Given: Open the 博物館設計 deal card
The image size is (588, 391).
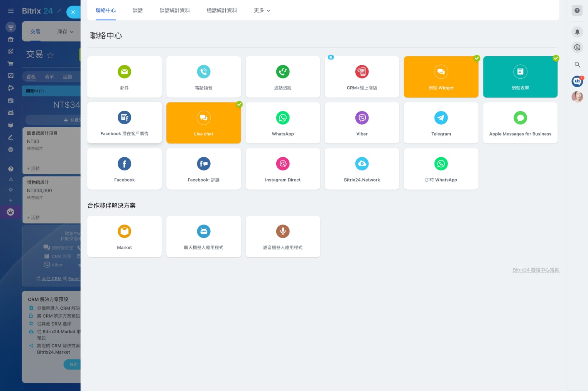Looking at the screenshot, I should coord(52,200).
